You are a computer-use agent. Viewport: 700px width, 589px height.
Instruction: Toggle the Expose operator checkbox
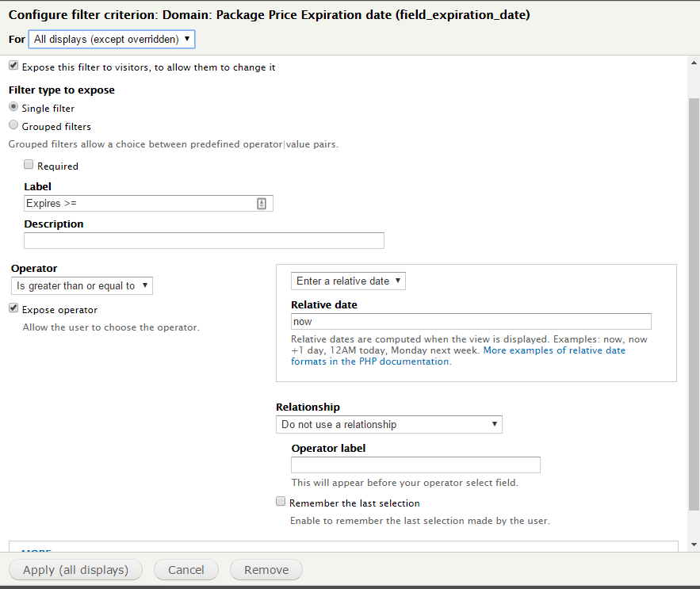pyautogui.click(x=13, y=308)
